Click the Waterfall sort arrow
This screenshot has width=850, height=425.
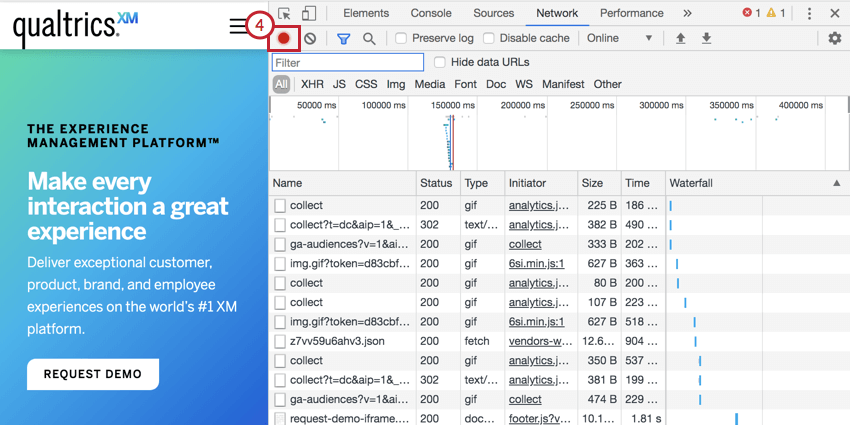pos(836,184)
